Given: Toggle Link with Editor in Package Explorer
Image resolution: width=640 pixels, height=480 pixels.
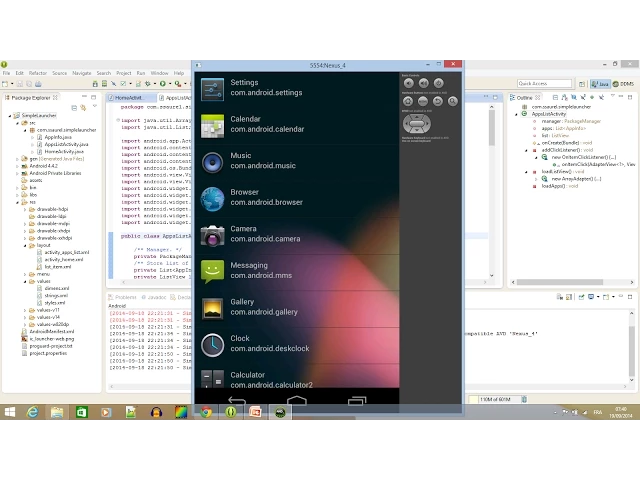Looking at the screenshot, I should click(x=83, y=108).
